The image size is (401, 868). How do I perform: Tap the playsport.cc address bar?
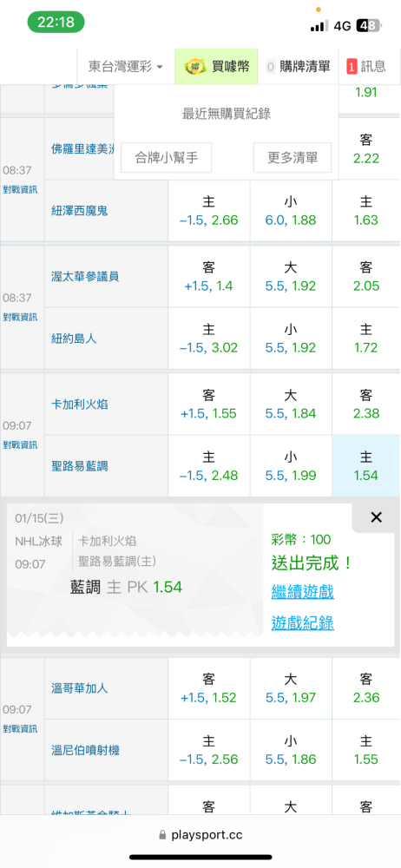click(x=200, y=835)
